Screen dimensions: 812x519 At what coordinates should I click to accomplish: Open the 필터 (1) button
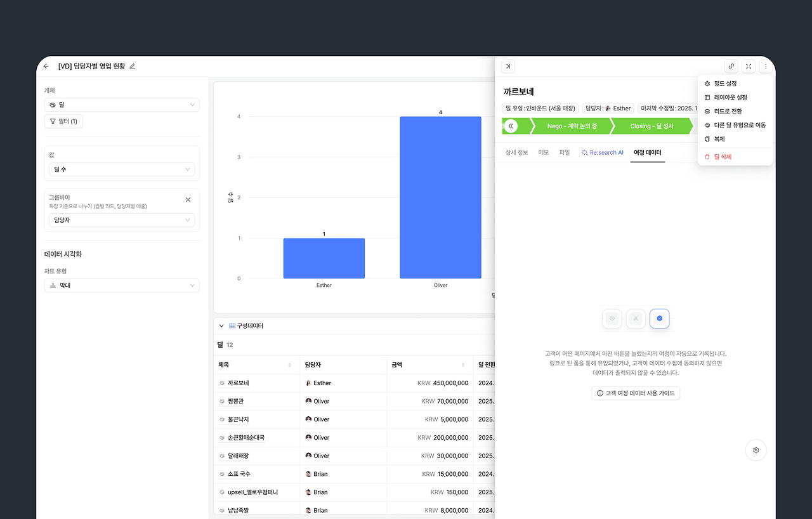coord(63,121)
